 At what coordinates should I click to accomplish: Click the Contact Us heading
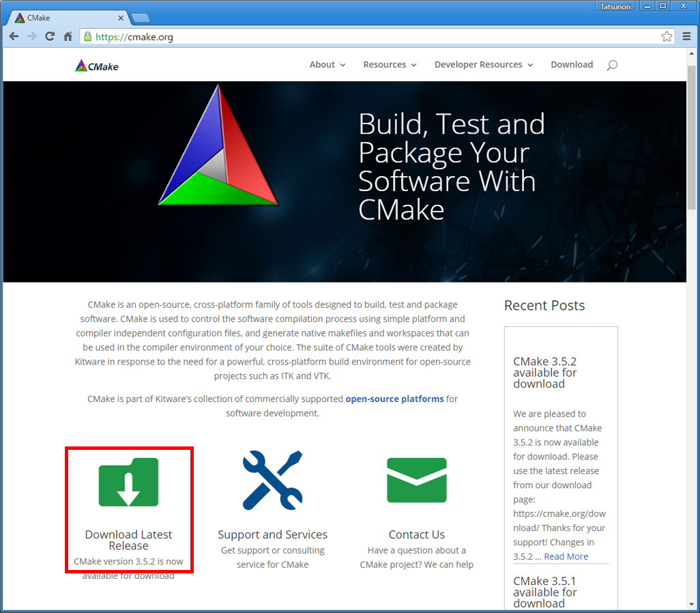[416, 534]
